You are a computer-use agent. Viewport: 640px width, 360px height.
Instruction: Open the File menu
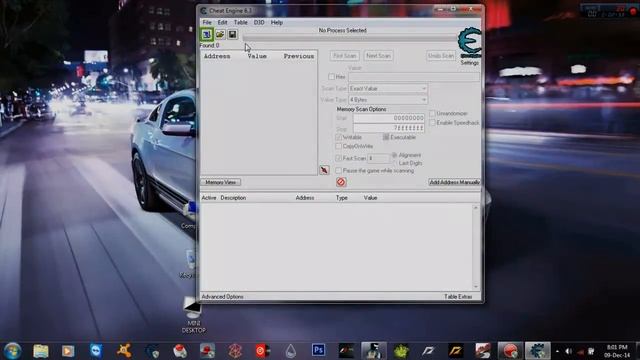coord(207,22)
